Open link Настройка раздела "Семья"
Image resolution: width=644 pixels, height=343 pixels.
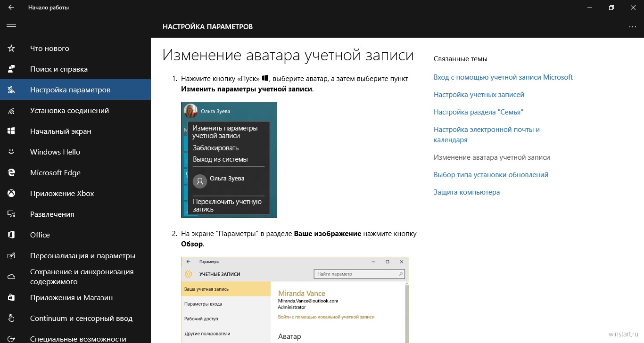(479, 112)
